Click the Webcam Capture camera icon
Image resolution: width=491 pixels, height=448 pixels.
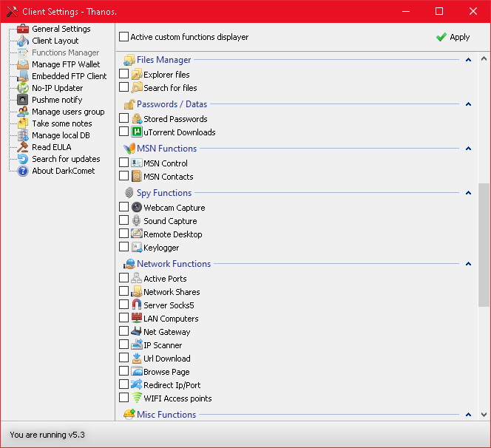tap(137, 208)
